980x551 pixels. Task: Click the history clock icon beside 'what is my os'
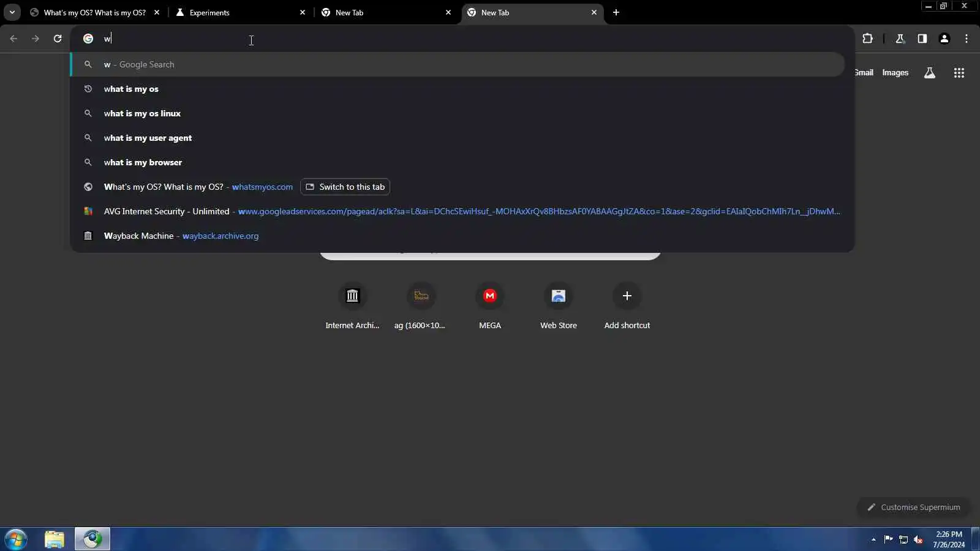pos(88,89)
